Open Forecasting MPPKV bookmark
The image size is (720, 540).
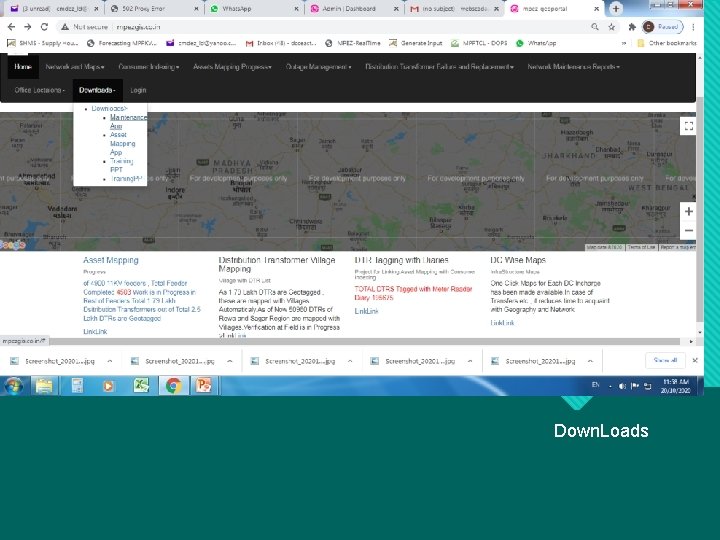122,43
